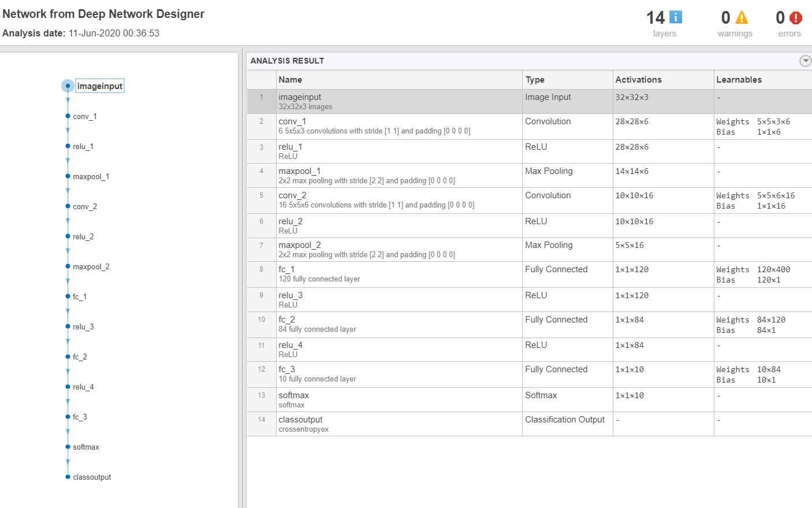The width and height of the screenshot is (812, 508).
Task: Select the relu_3 table row name
Action: click(x=290, y=295)
